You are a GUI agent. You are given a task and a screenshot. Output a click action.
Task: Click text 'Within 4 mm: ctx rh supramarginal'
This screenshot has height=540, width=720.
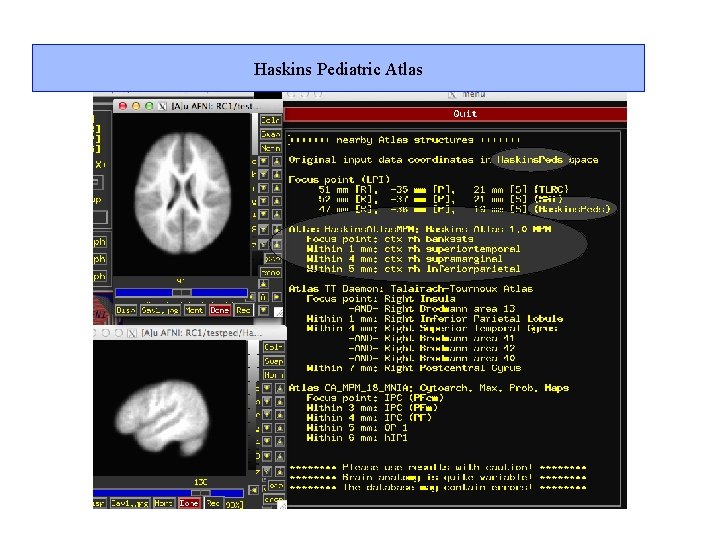tap(404, 259)
